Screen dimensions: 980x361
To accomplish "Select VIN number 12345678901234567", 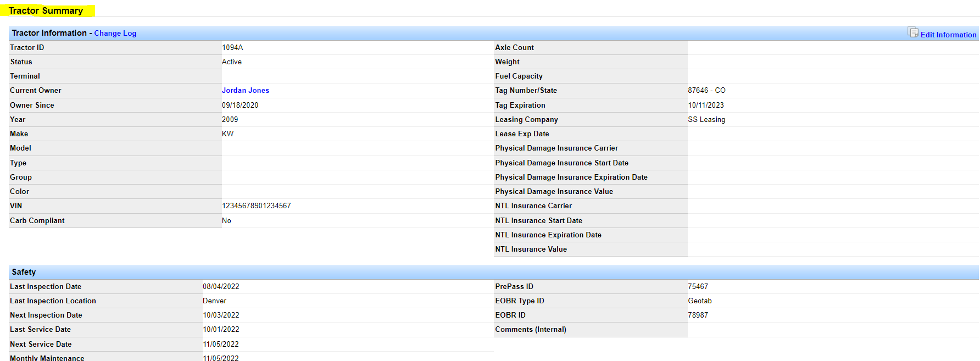I will (x=256, y=206).
